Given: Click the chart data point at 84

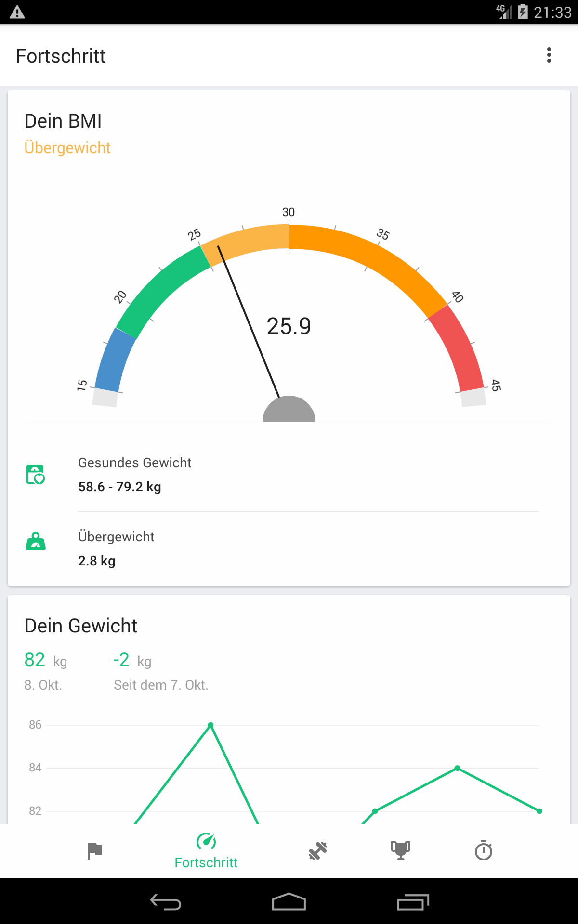Looking at the screenshot, I should tap(457, 768).
